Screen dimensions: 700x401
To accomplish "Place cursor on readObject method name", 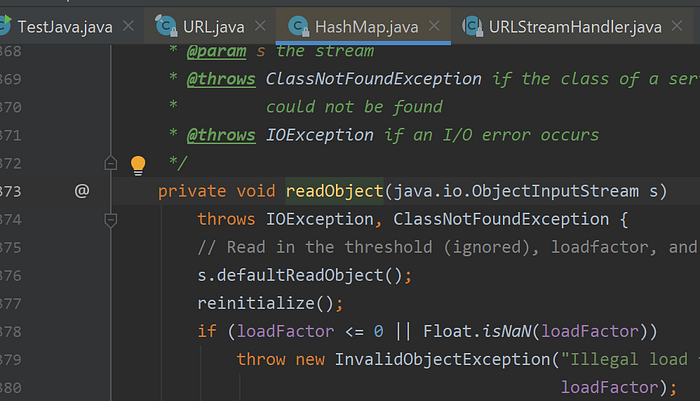I will pos(334,191).
